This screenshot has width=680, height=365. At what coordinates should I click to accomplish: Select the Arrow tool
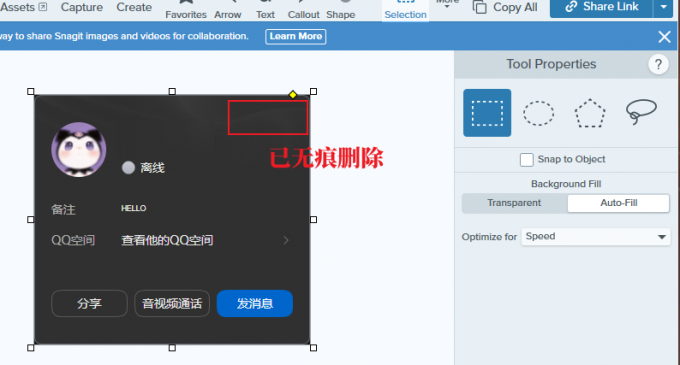(x=228, y=10)
